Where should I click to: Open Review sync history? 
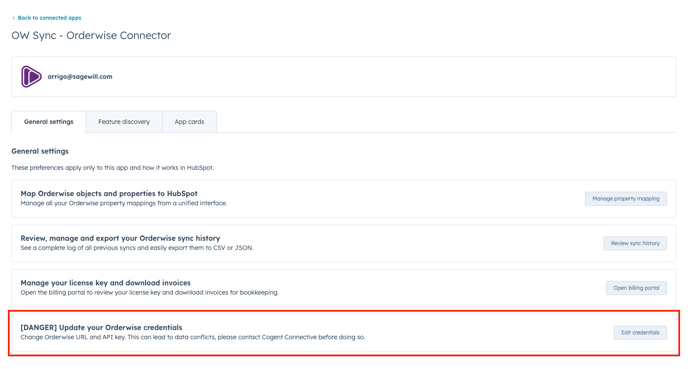(635, 243)
